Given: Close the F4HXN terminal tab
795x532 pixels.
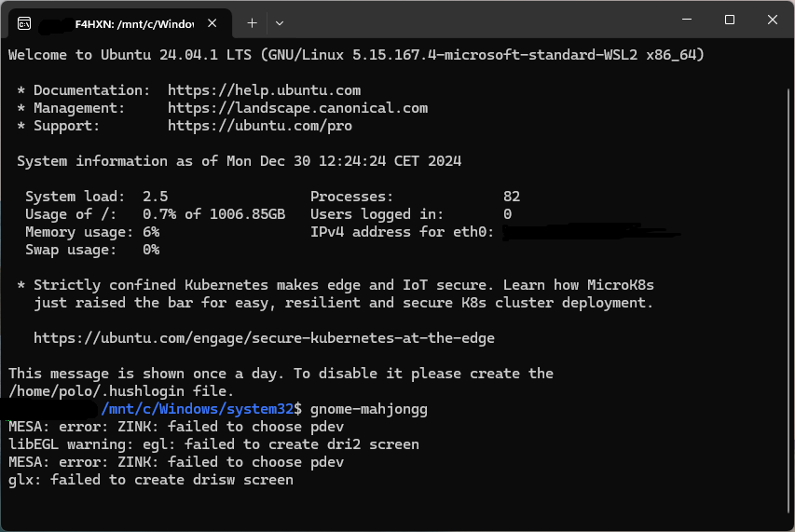Looking at the screenshot, I should 212,23.
